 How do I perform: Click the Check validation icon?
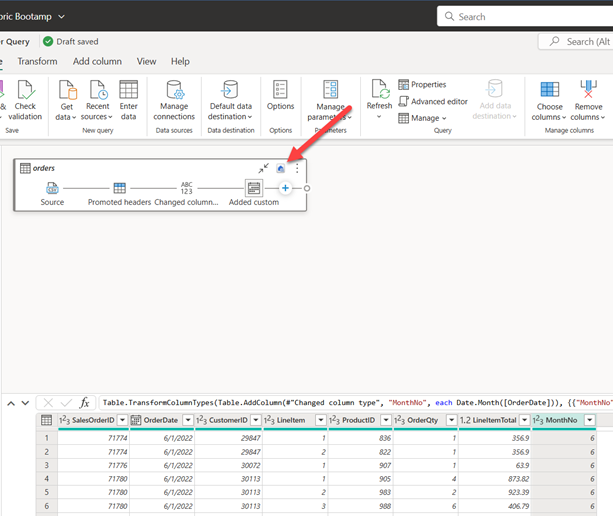(26, 90)
